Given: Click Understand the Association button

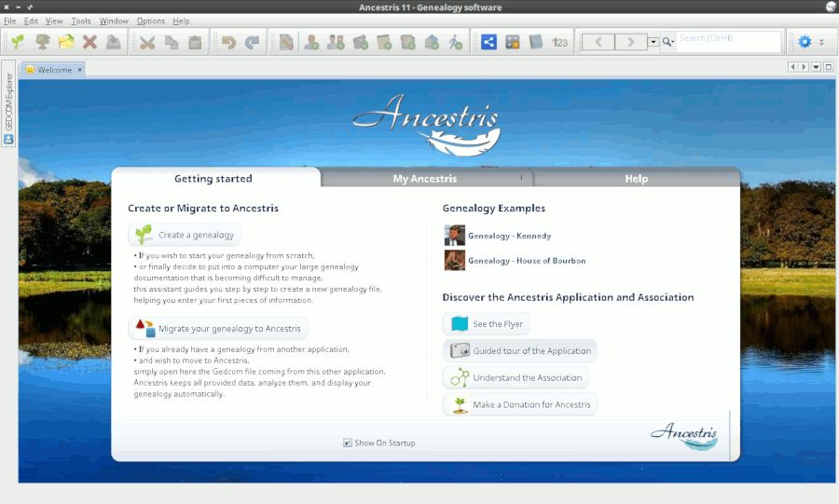Looking at the screenshot, I should (x=516, y=377).
